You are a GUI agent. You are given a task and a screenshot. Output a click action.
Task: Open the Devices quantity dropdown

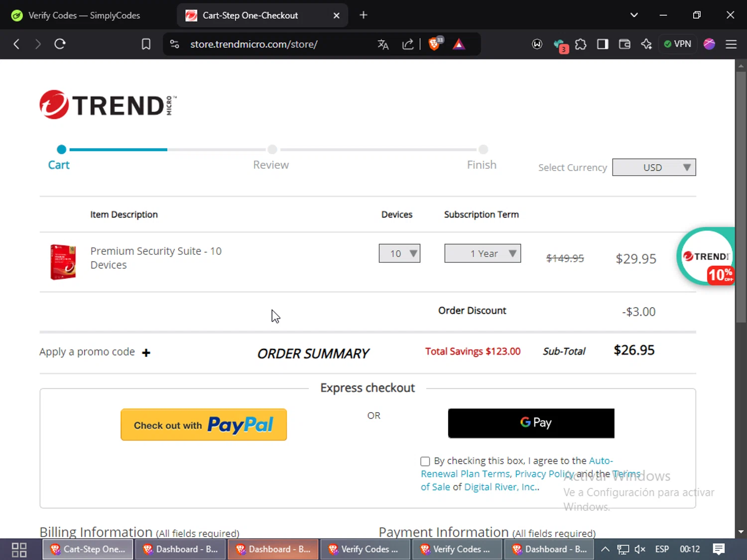pyautogui.click(x=399, y=253)
